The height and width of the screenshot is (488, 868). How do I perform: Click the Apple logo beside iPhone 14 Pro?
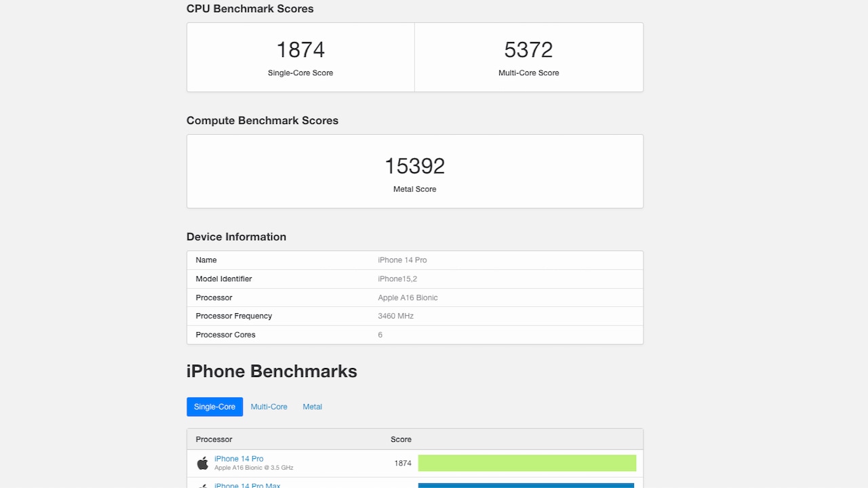[202, 463]
